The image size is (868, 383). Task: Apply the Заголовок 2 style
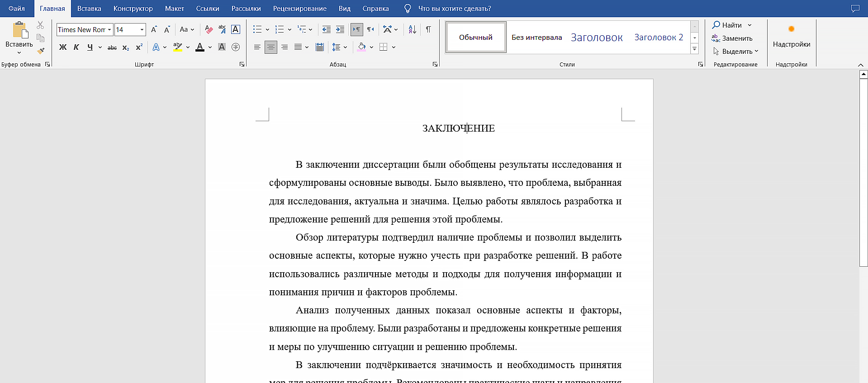[659, 37]
